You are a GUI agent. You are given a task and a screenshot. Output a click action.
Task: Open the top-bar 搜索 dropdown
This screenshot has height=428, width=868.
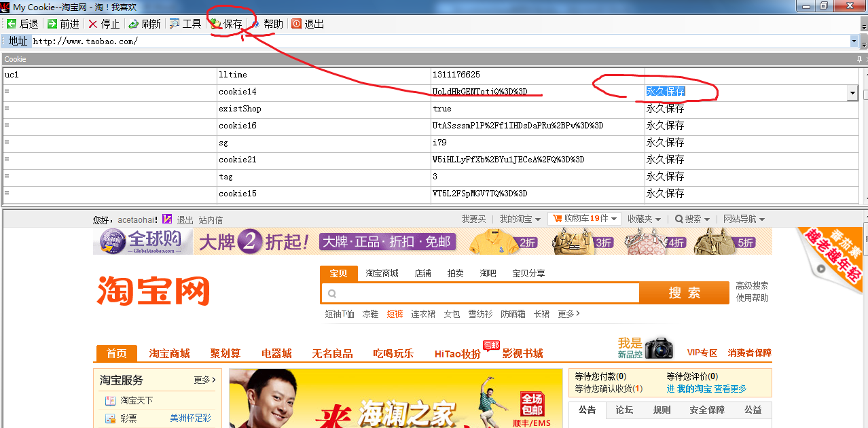tap(692, 219)
